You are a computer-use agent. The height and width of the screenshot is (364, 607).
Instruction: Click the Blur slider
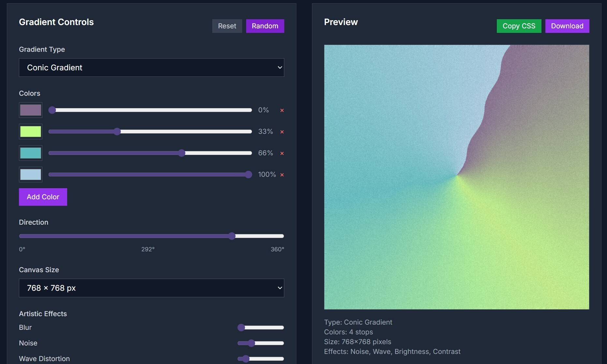[261, 328]
